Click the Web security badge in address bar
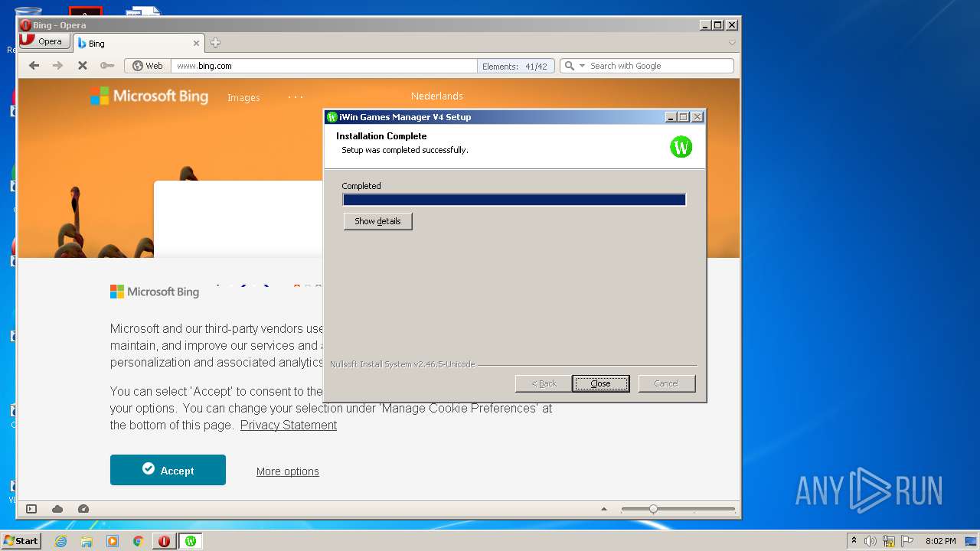Image resolution: width=980 pixels, height=551 pixels. coord(147,66)
